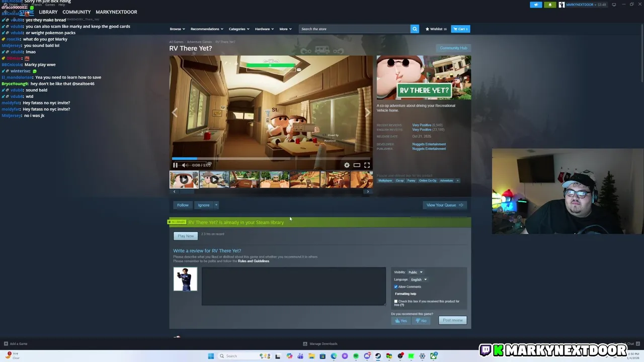
Task: Switch to the LIBRARY tab
Action: (48, 12)
